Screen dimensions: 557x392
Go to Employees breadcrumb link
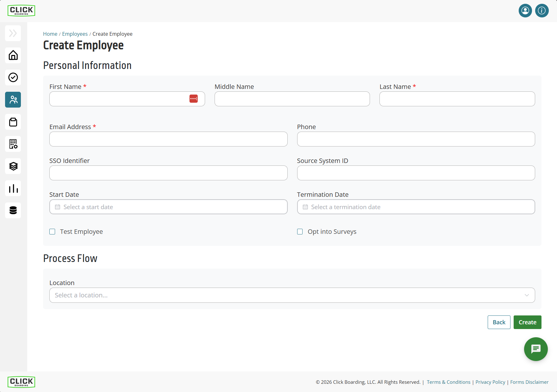pos(75,34)
